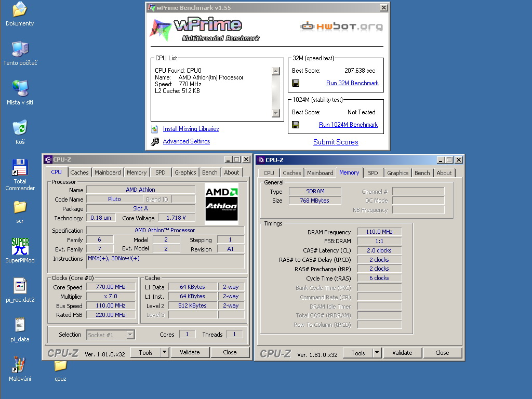Click Code Name Pluto field

[x=114, y=199]
